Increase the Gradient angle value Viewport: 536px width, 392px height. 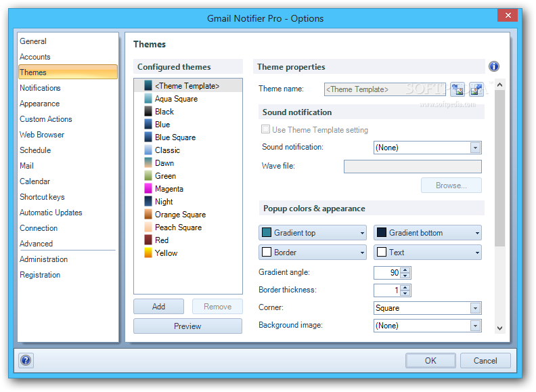point(405,270)
